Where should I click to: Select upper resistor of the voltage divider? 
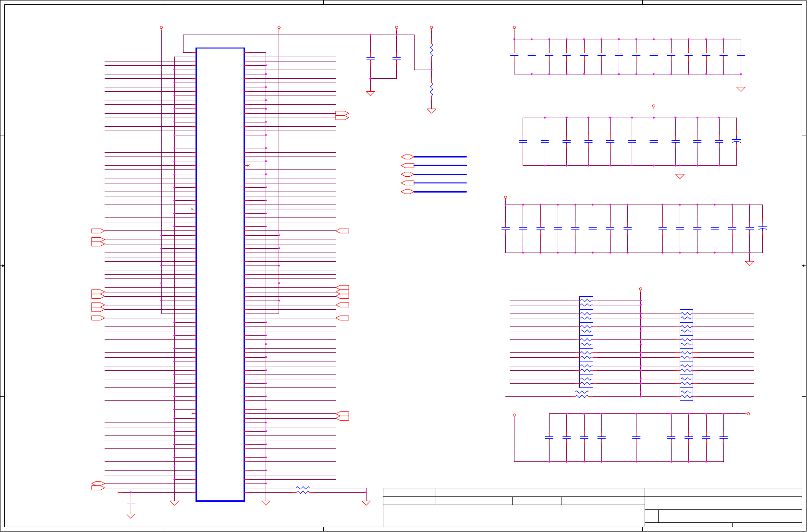tap(431, 50)
